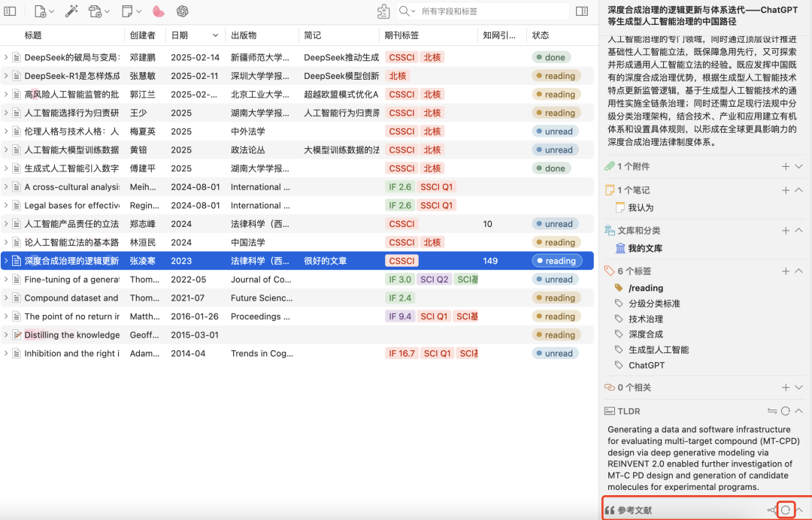This screenshot has width=812, height=520.
Task: Open the New Item dropdown
Action: point(44,11)
